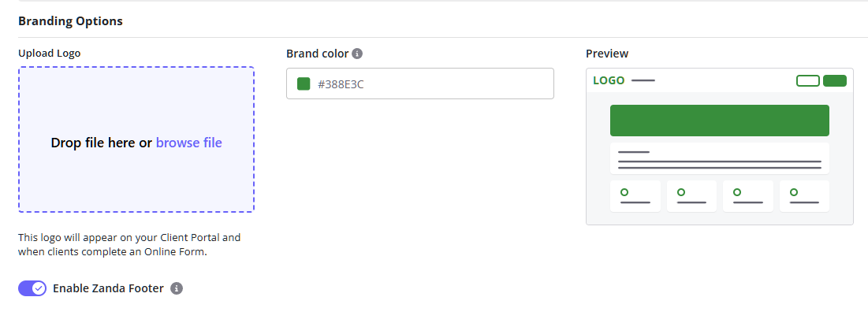Click the filled green button in preview header
The image size is (868, 323).
click(834, 80)
